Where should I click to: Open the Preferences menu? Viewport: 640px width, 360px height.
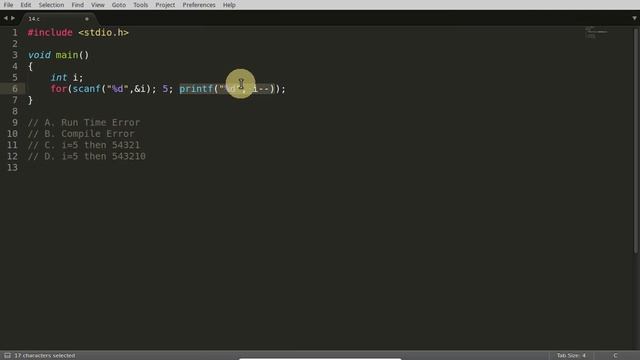point(199,5)
